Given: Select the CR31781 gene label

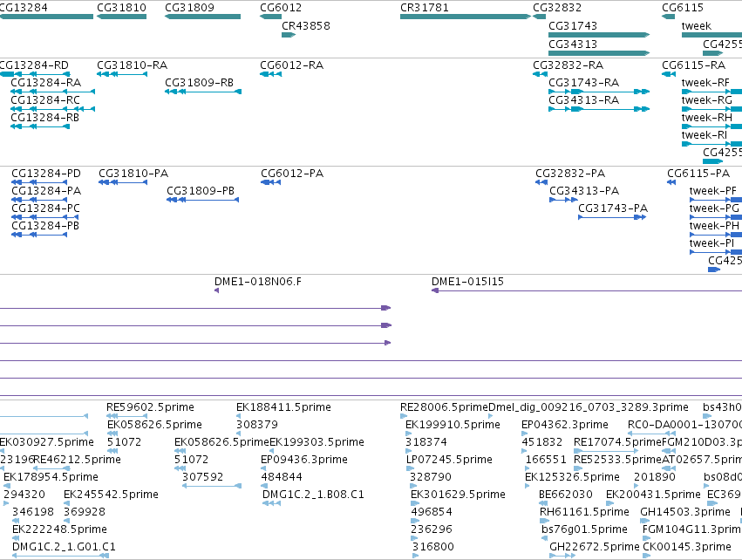Looking at the screenshot, I should (425, 8).
